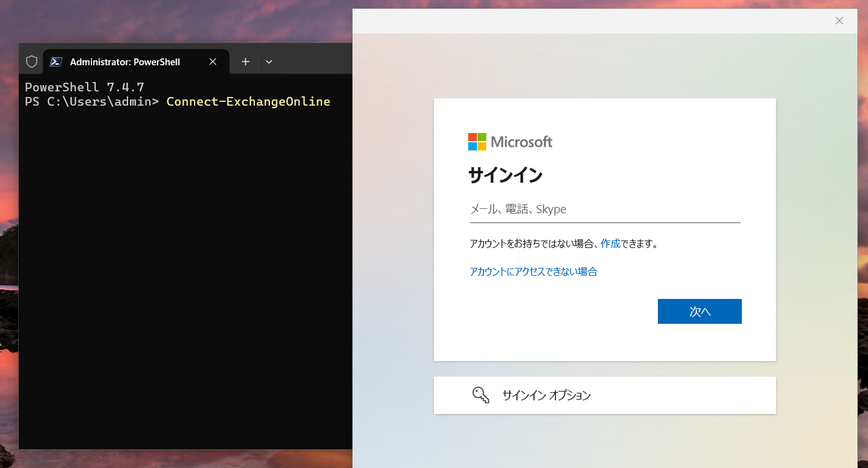
Task: Click the shield icon in the terminal title bar
Action: click(32, 62)
